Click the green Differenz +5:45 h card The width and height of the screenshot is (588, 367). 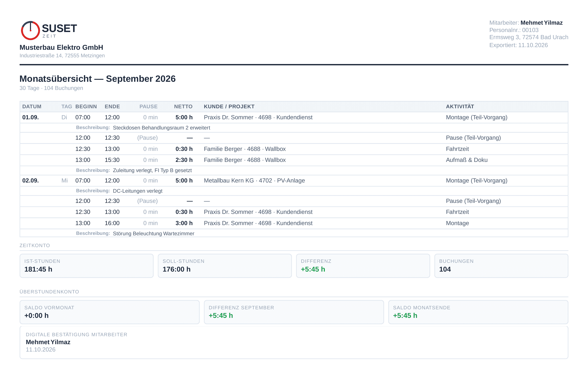pyautogui.click(x=363, y=266)
